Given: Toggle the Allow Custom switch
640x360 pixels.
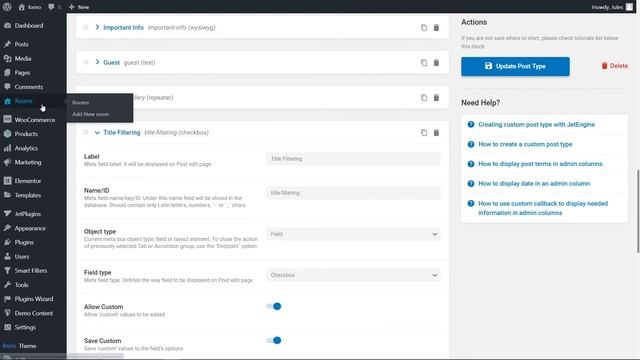Looking at the screenshot, I should pos(273,307).
